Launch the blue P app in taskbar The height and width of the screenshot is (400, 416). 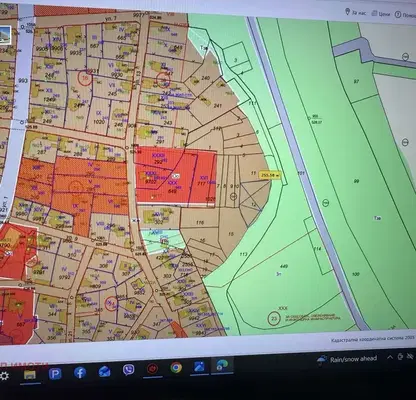55,374
